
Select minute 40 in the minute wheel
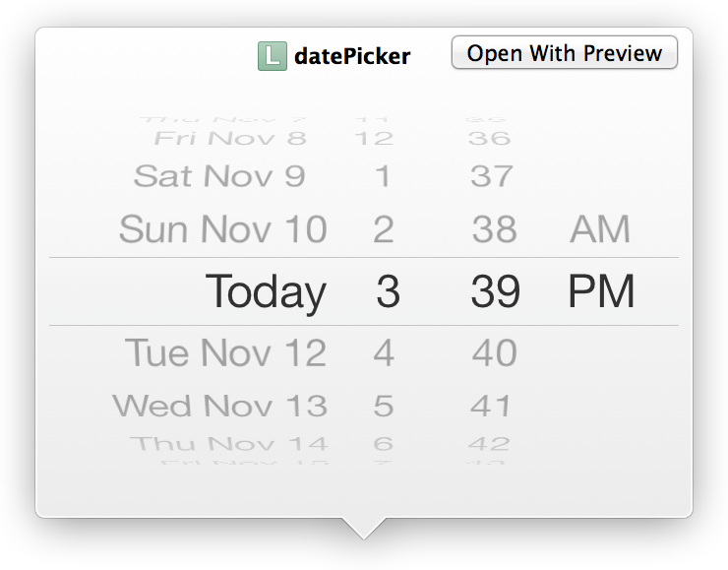(x=494, y=352)
